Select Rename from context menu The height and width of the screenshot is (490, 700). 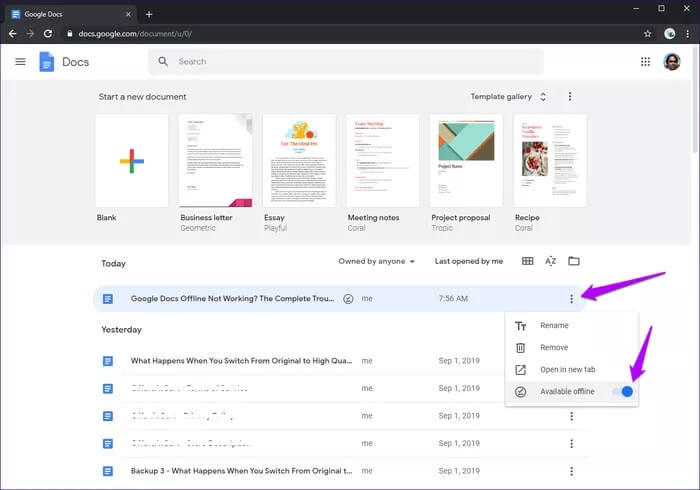click(x=554, y=326)
